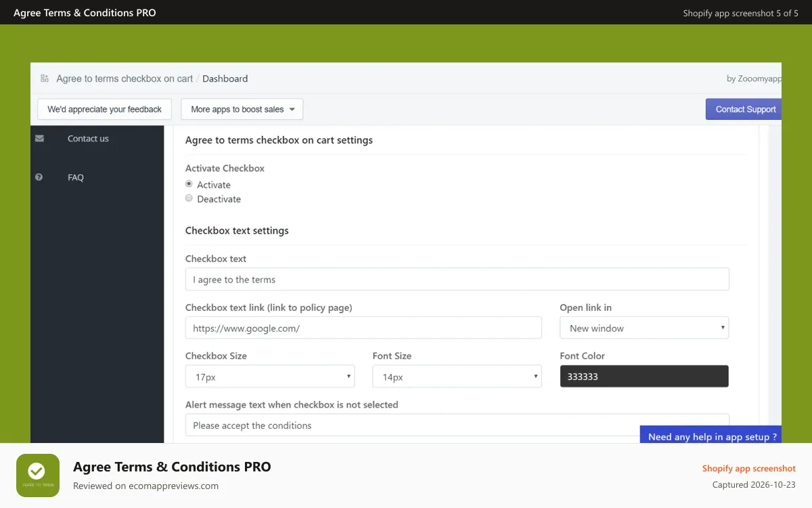Select the Deactivate radio button
This screenshot has height=508, width=812.
(189, 198)
